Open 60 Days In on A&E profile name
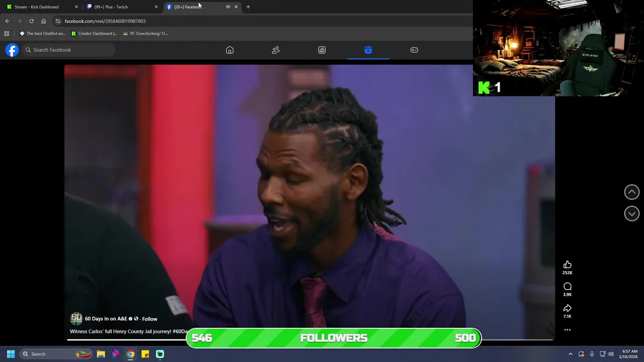Viewport: 644px width, 362px height. pyautogui.click(x=106, y=319)
